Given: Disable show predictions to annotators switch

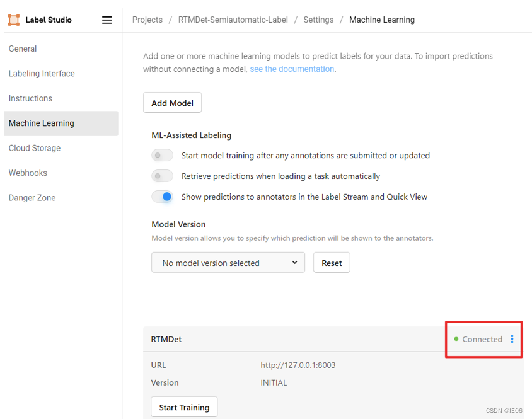Looking at the screenshot, I should pos(162,197).
